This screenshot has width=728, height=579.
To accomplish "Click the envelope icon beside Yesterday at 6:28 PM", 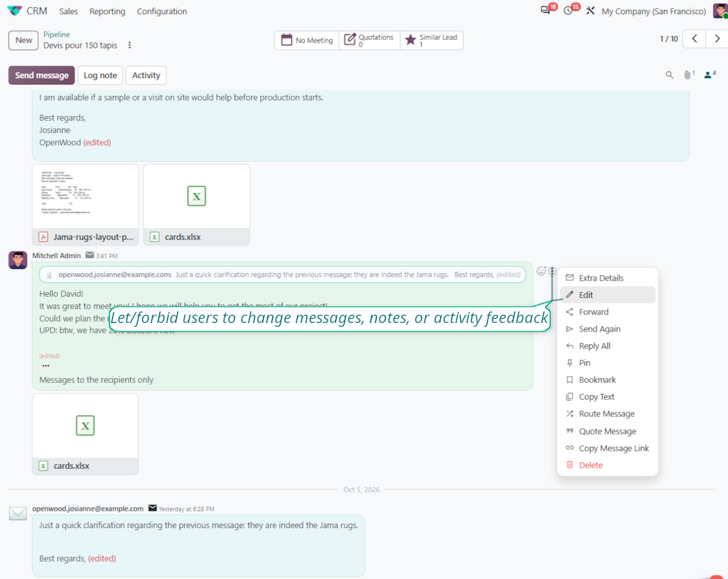I will click(x=152, y=508).
